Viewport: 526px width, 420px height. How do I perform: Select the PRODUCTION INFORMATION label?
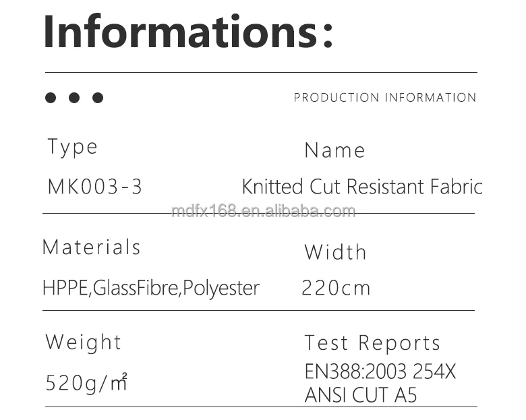pos(385,98)
